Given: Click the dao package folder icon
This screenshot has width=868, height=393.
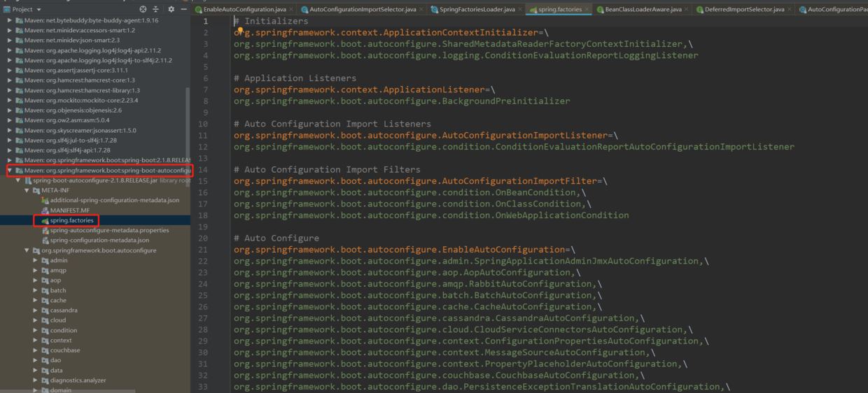Looking at the screenshot, I should (44, 360).
